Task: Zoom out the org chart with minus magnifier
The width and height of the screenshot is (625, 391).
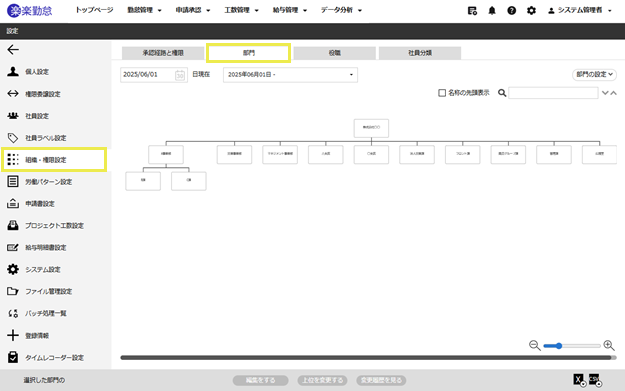Action: click(535, 346)
